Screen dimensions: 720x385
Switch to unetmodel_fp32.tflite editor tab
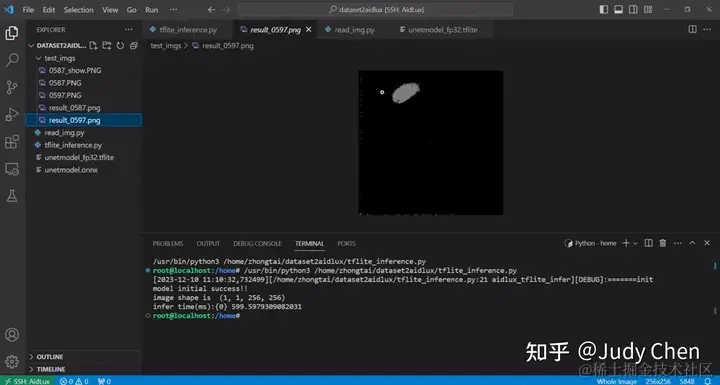tap(442, 29)
